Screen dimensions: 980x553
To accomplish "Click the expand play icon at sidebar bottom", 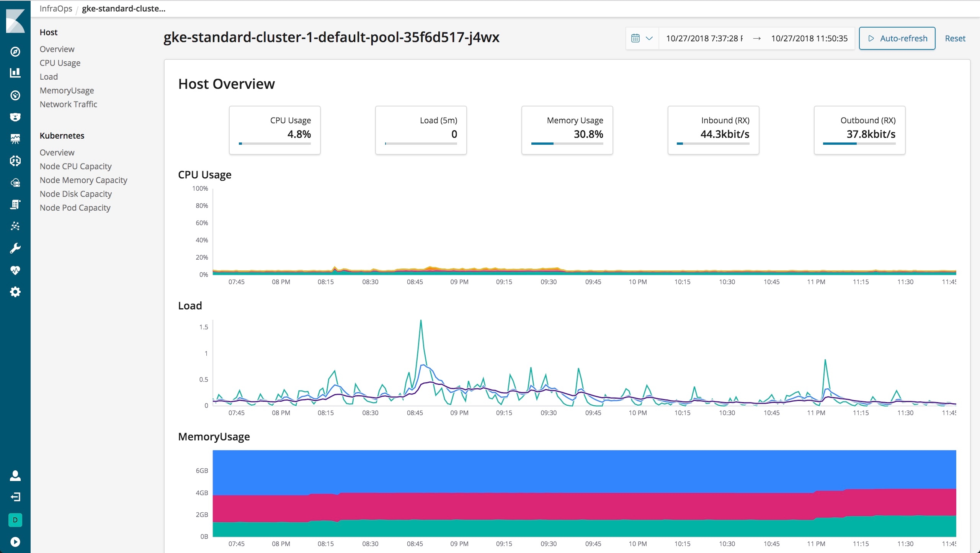I will 15,542.
